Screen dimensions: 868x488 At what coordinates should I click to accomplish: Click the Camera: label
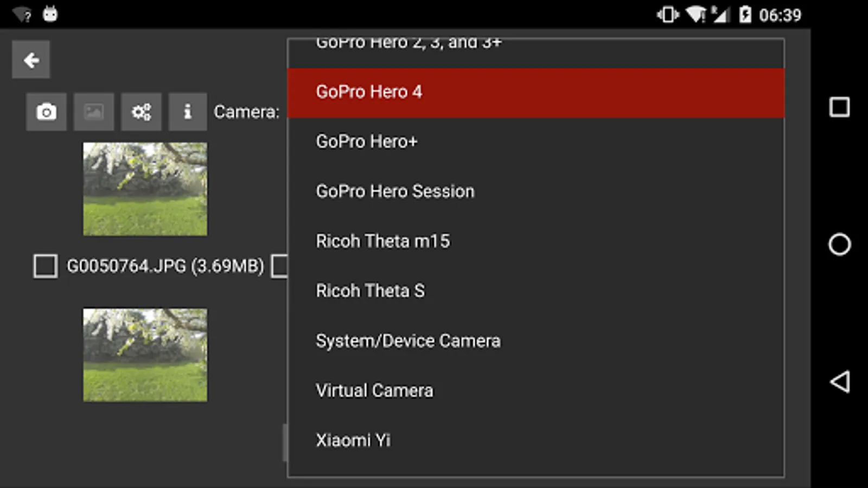246,112
